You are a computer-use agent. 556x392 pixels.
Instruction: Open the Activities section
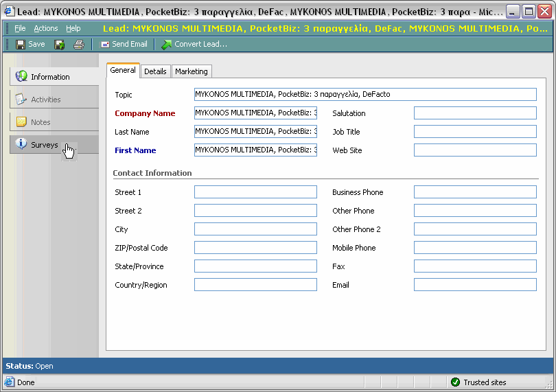click(x=54, y=100)
